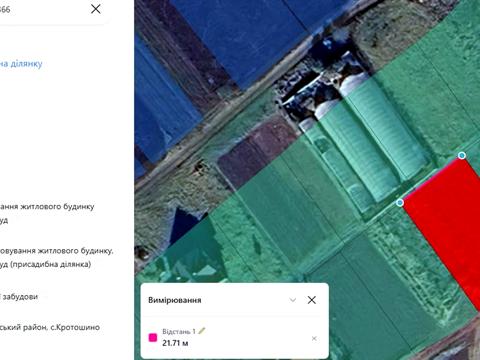Click the 'с.Кротошино' address text
The width and height of the screenshot is (480, 360).
75,327
